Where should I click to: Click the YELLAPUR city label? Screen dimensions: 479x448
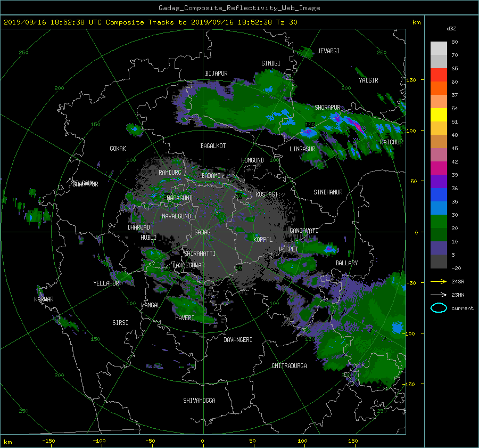(x=106, y=283)
